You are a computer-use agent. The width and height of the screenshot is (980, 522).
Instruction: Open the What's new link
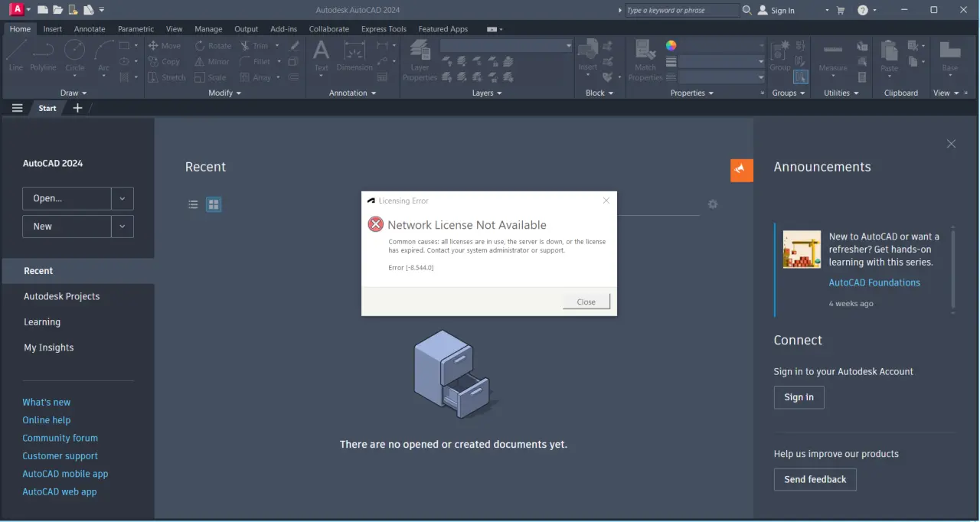pyautogui.click(x=47, y=402)
